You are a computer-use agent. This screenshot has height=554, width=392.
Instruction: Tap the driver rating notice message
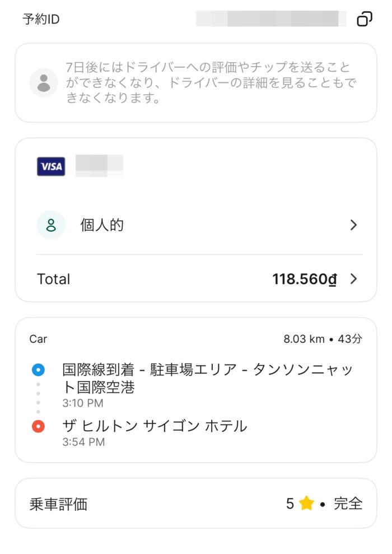point(211,82)
